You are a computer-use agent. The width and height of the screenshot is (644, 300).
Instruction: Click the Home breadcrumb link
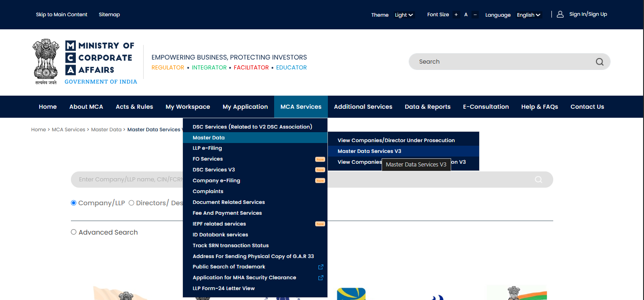click(38, 129)
